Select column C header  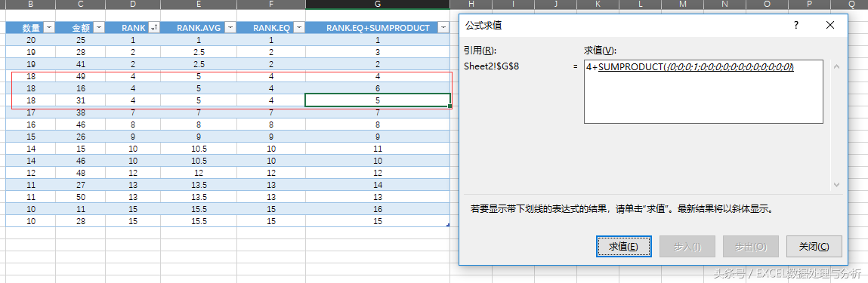tap(80, 5)
